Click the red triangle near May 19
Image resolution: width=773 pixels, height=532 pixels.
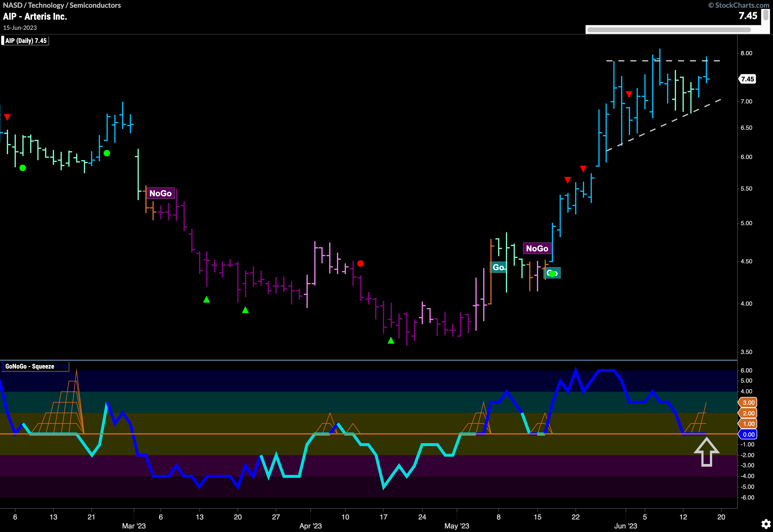tap(567, 180)
